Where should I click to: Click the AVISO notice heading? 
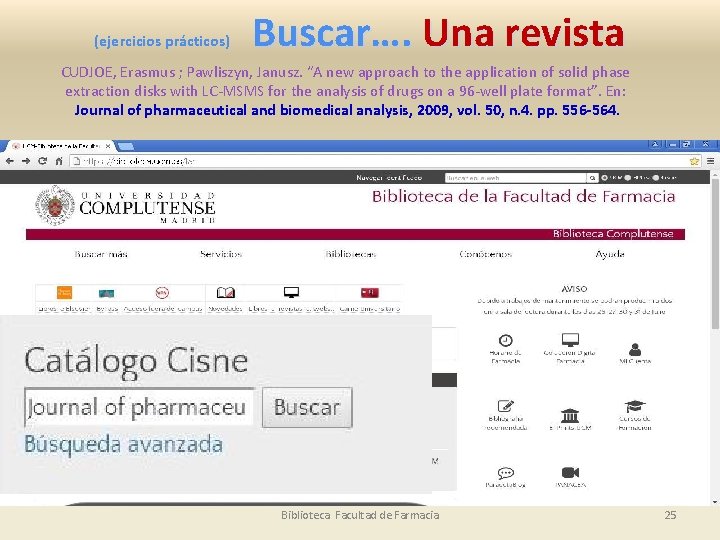574,289
